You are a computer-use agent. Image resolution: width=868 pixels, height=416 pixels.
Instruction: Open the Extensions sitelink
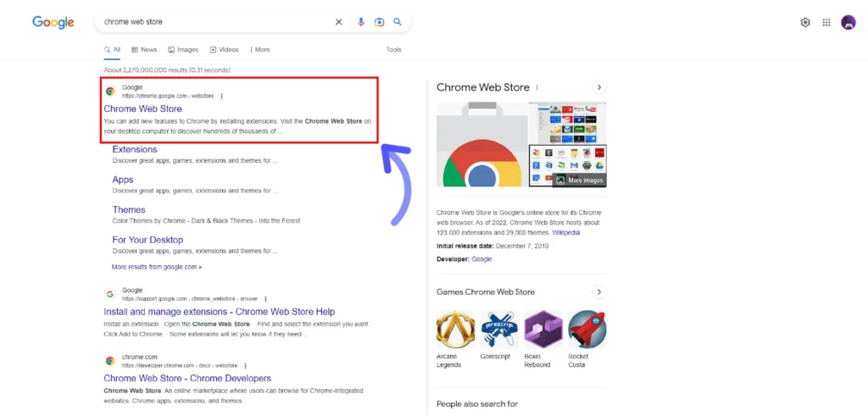(135, 149)
